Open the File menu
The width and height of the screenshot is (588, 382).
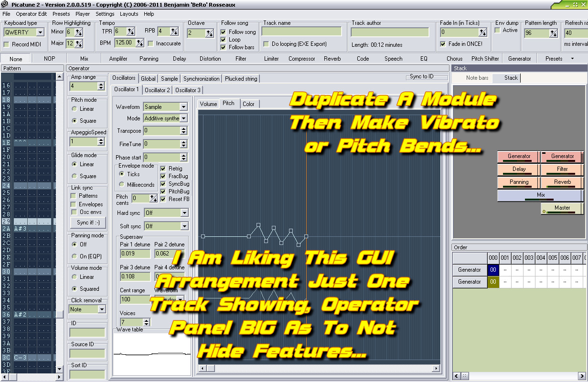[6, 14]
